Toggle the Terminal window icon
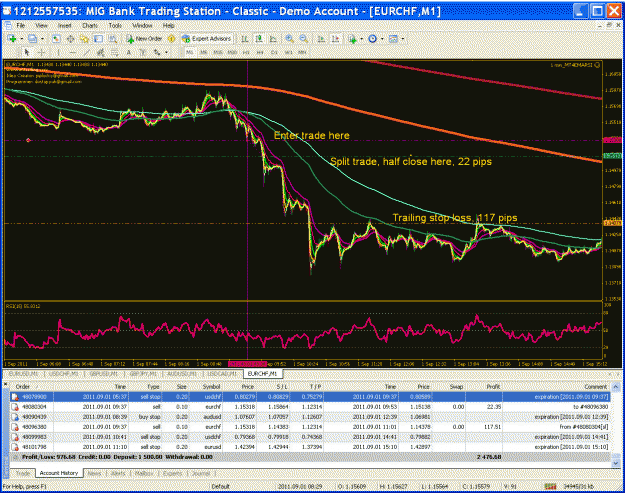 coord(98,39)
